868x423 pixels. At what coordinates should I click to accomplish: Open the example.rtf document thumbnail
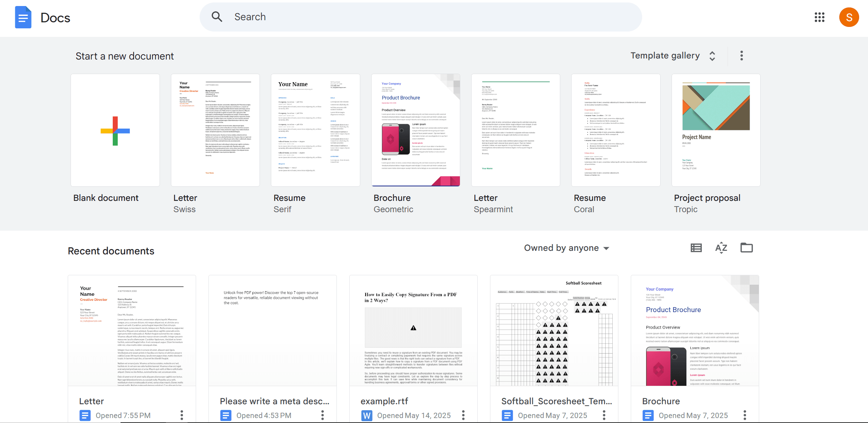tap(413, 331)
